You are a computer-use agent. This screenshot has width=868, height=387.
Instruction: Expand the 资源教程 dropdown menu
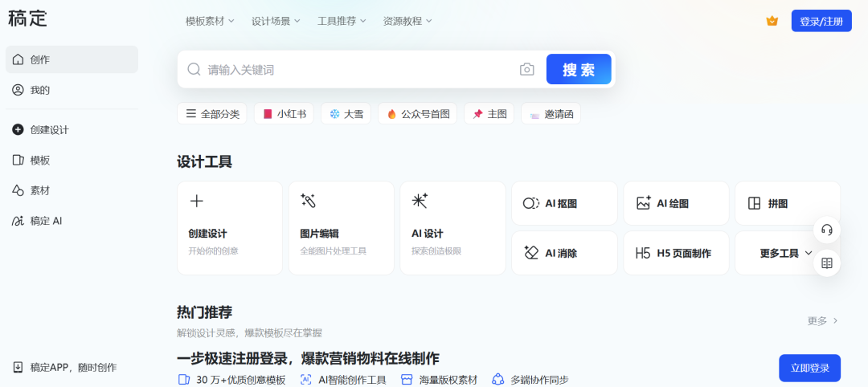(x=407, y=21)
